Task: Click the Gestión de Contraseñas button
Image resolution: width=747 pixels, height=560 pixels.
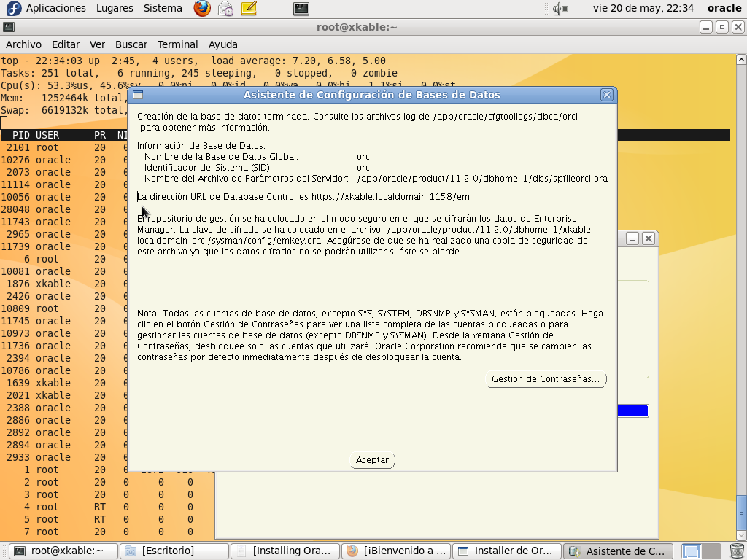Action: pos(546,379)
